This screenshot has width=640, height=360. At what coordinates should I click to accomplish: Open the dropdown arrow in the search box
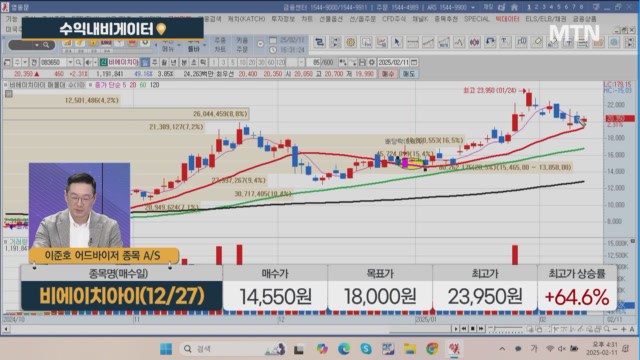pos(37,45)
